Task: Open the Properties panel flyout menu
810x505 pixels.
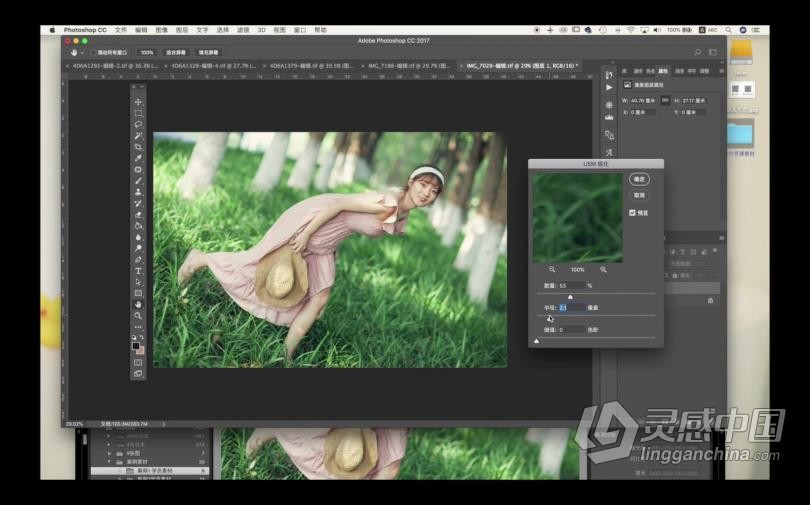Action: 721,71
